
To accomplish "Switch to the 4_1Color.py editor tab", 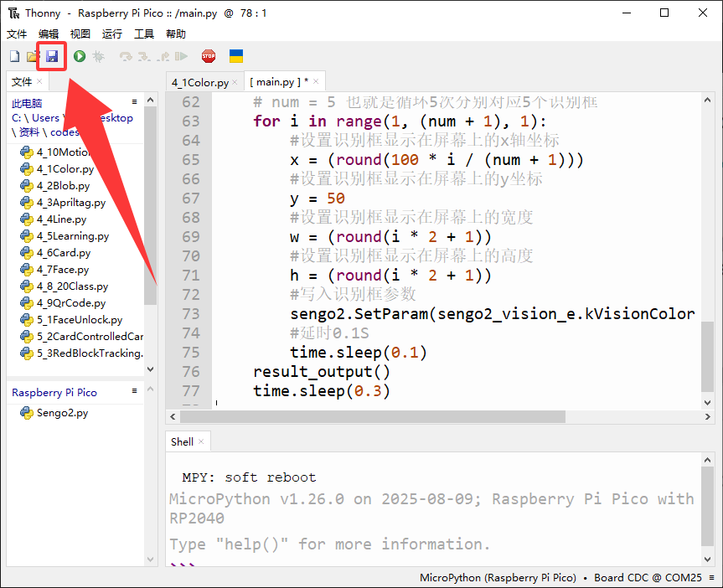I will click(200, 83).
